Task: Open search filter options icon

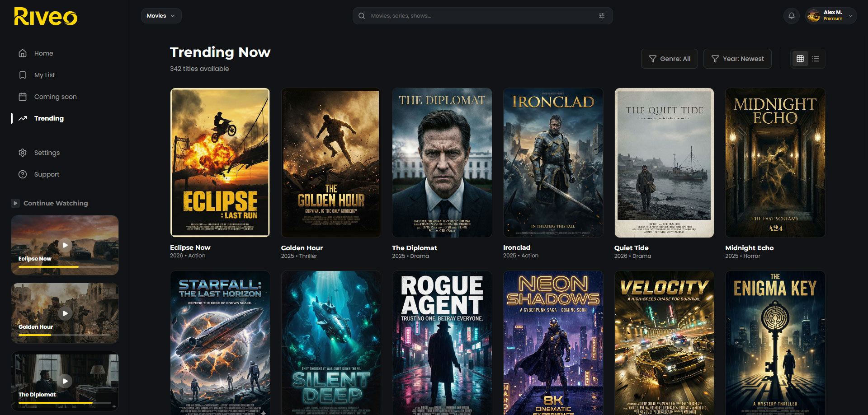Action: coord(601,16)
